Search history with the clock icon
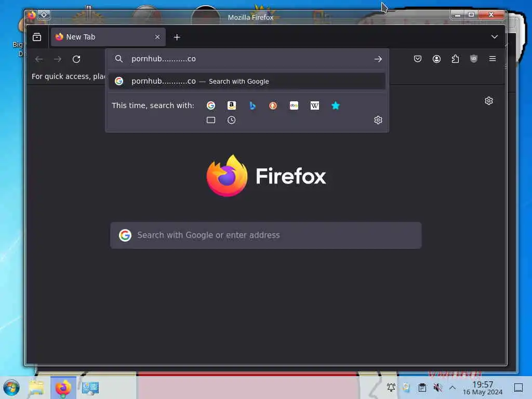Screen dimensions: 532x399 (231, 120)
